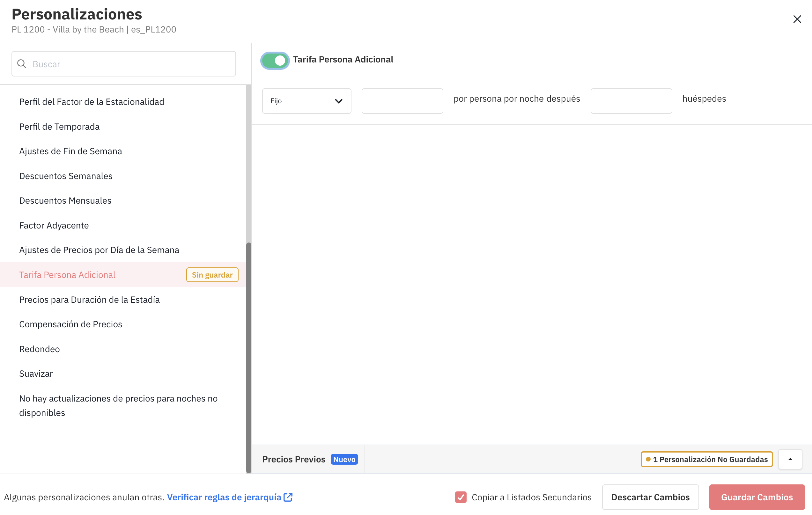Screen dimensions: 812x515
Task: Open the Fijo type dropdown
Action: (x=306, y=101)
